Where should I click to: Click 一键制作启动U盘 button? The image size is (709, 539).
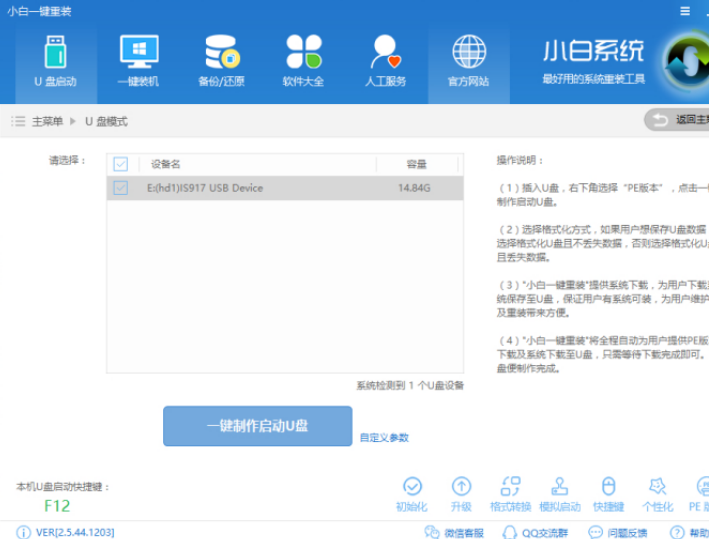coord(258,426)
